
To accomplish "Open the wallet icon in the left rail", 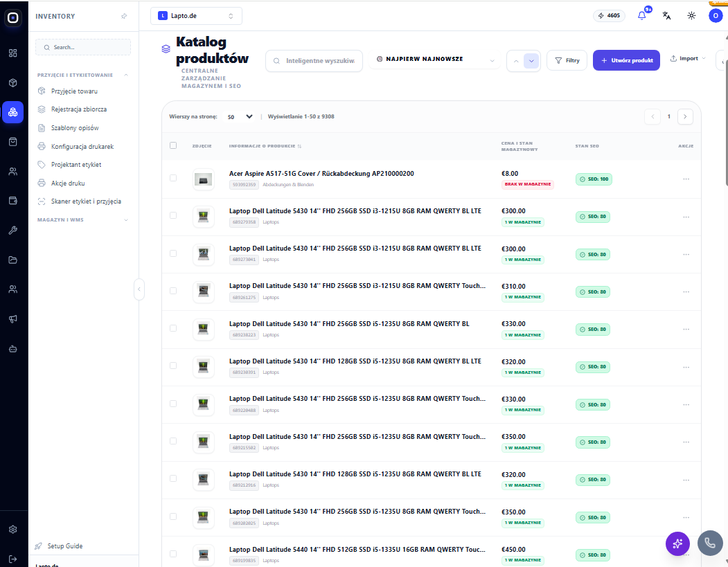I will tap(13, 201).
